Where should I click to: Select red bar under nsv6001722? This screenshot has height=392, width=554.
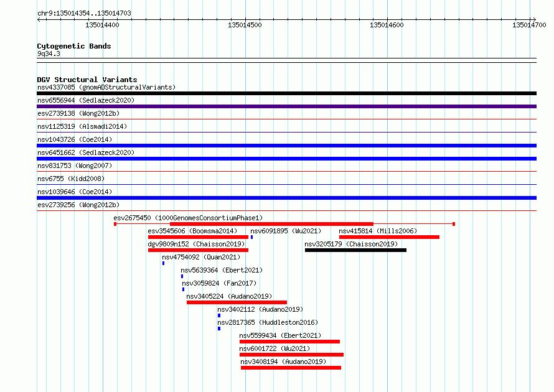click(x=291, y=355)
